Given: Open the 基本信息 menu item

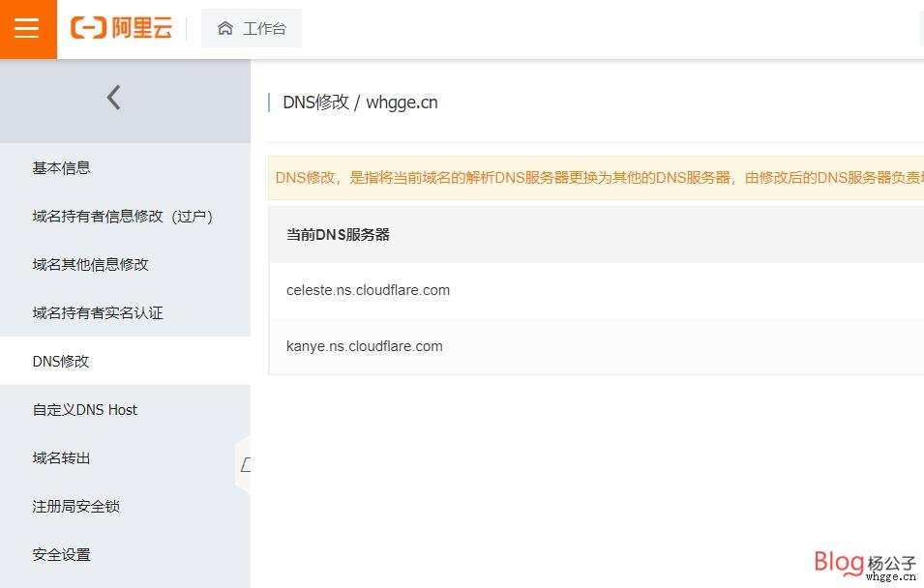Looking at the screenshot, I should point(62,168).
